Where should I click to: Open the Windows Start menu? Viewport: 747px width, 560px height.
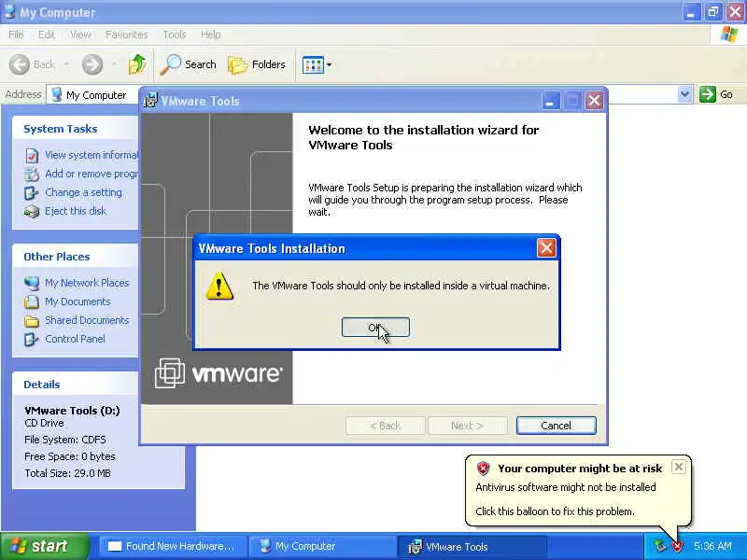point(44,546)
